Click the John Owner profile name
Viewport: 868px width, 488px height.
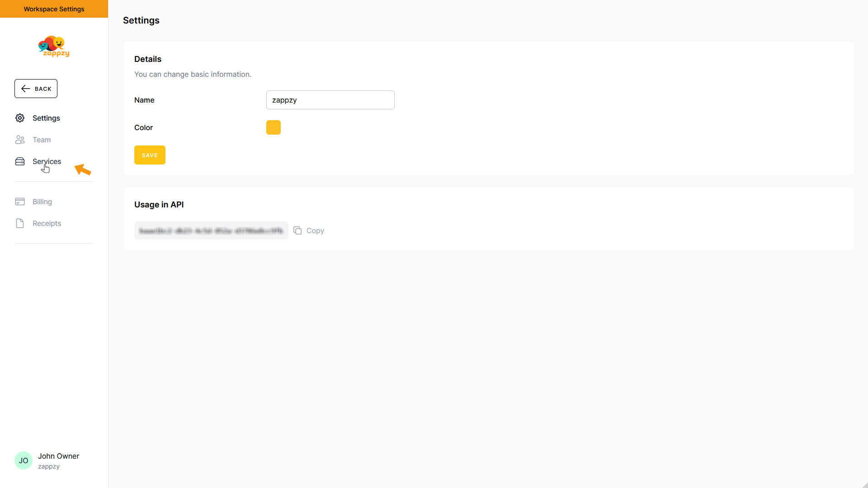tap(58, 456)
